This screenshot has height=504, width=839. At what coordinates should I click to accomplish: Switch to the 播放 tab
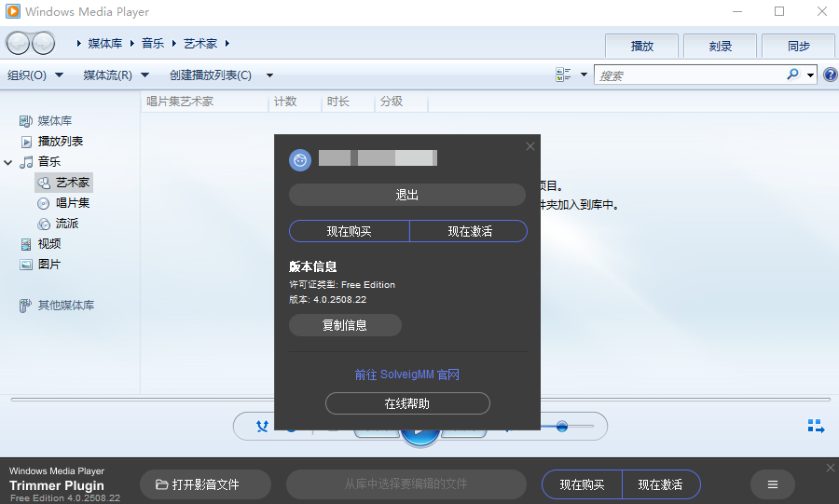[642, 46]
